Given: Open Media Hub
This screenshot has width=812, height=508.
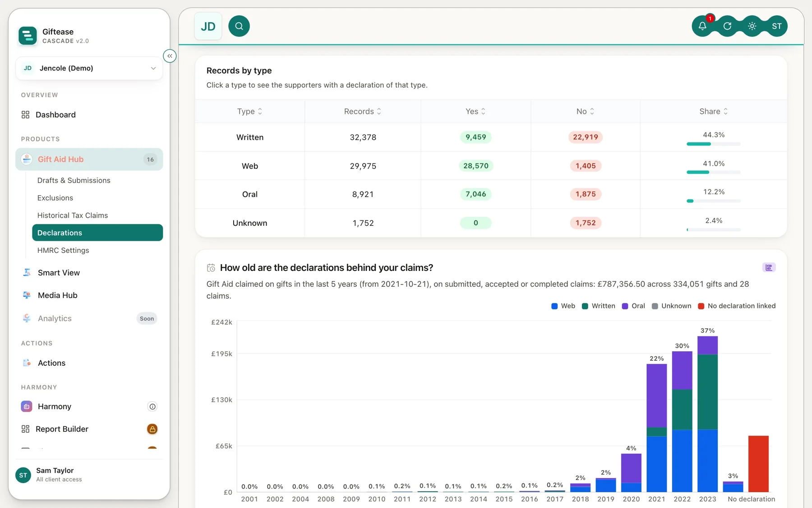Looking at the screenshot, I should coord(89,295).
